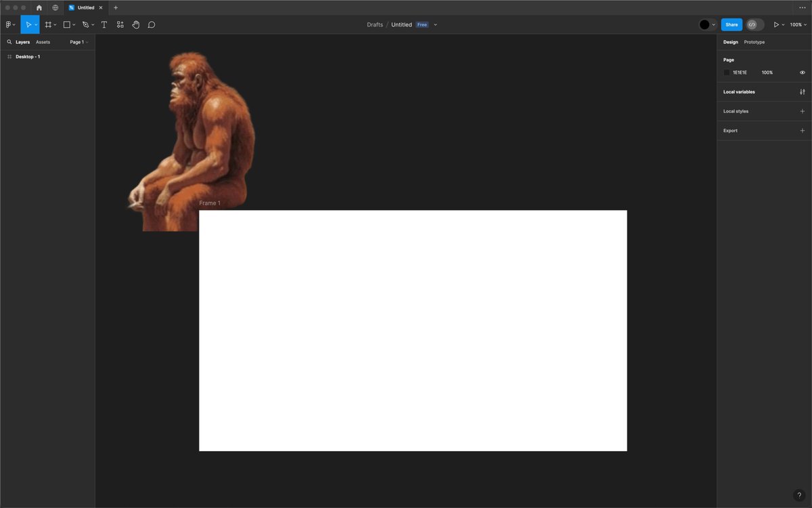The image size is (812, 508).
Task: Edit the page color hex 1E1E1E
Action: click(740, 72)
